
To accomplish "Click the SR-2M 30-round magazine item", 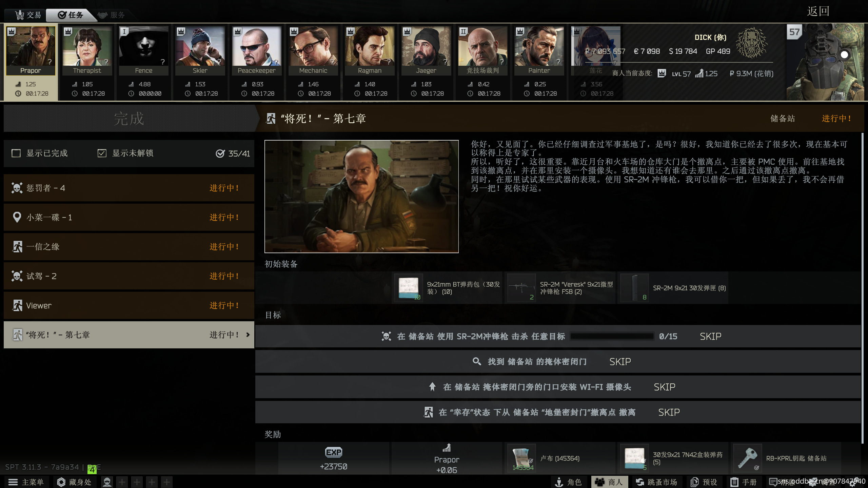I will pos(635,288).
